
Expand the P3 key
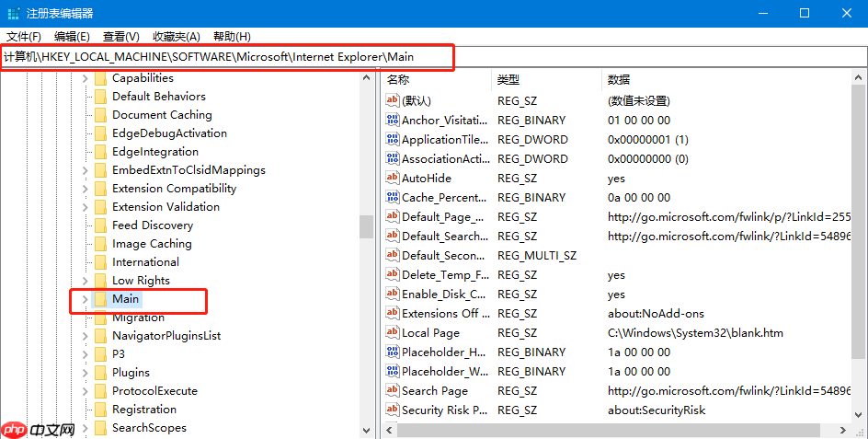pos(86,354)
